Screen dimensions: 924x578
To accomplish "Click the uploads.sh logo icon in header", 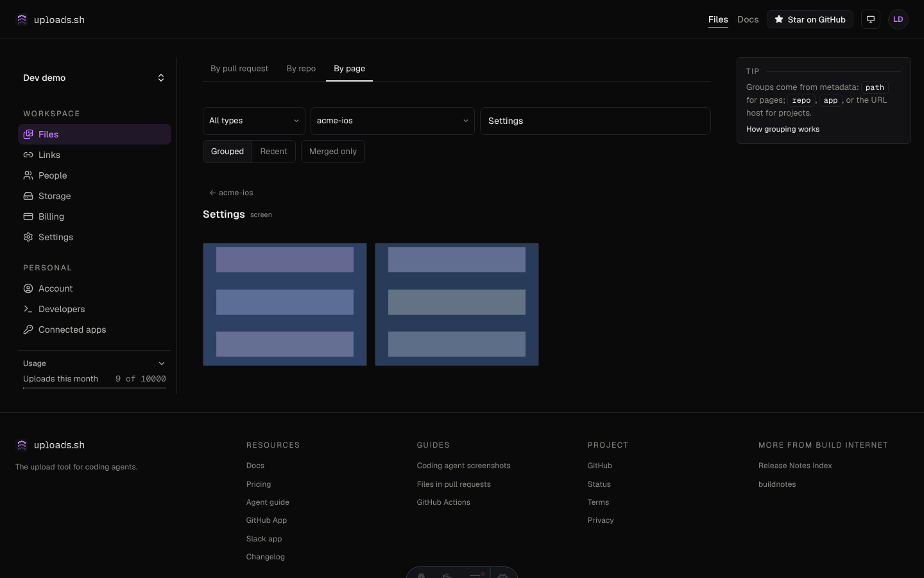I will point(22,19).
